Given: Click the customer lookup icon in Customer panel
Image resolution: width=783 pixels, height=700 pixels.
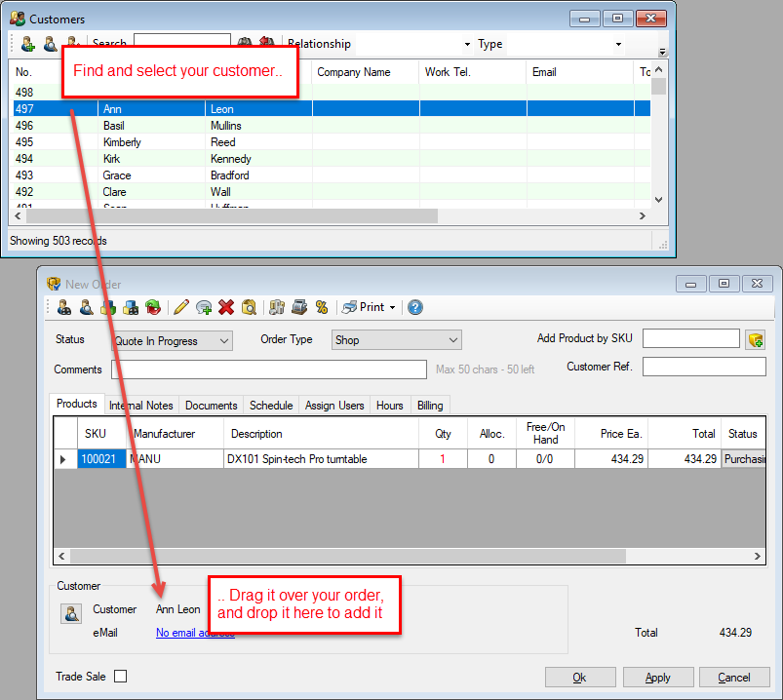Looking at the screenshot, I should tap(71, 614).
